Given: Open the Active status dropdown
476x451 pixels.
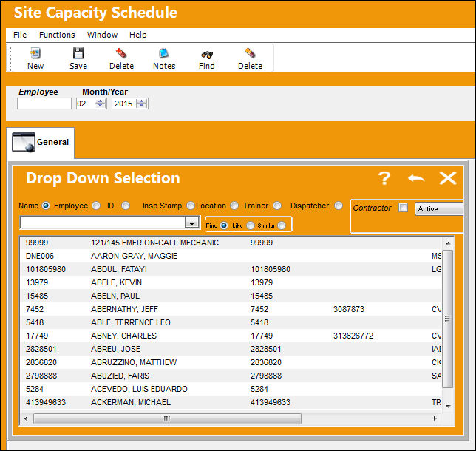Looking at the screenshot, I should click(439, 209).
